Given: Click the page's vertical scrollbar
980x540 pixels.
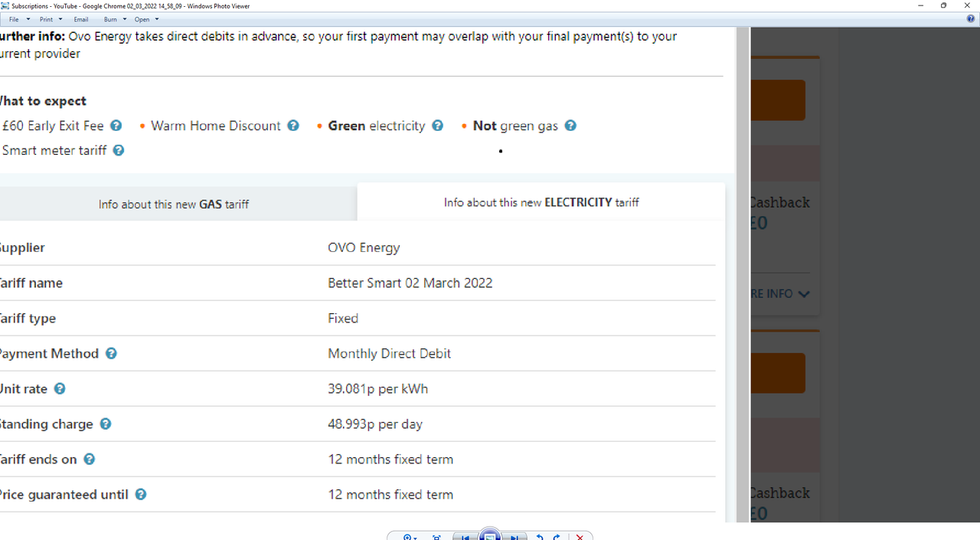Looking at the screenshot, I should point(743,274).
